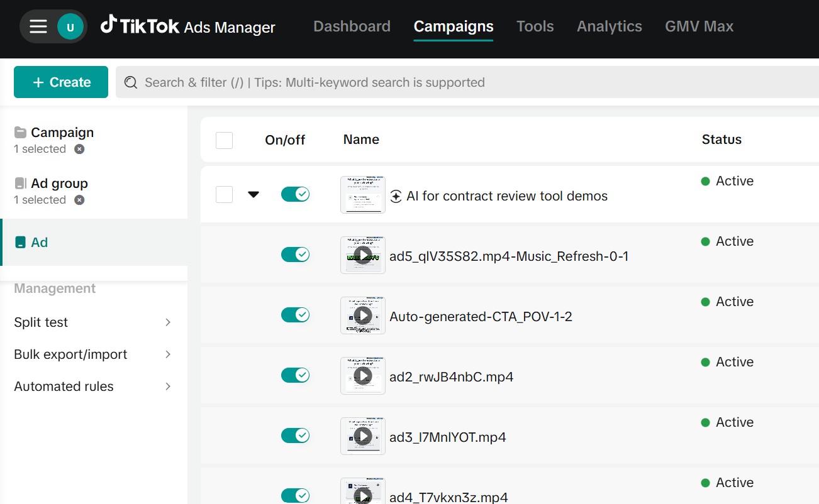Select the Ad section icon in sidebar

click(x=19, y=242)
